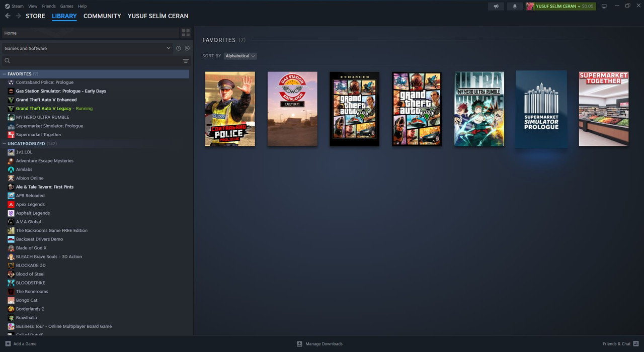Switch to the COMMUNITY tab
644x352 pixels.
tap(102, 16)
